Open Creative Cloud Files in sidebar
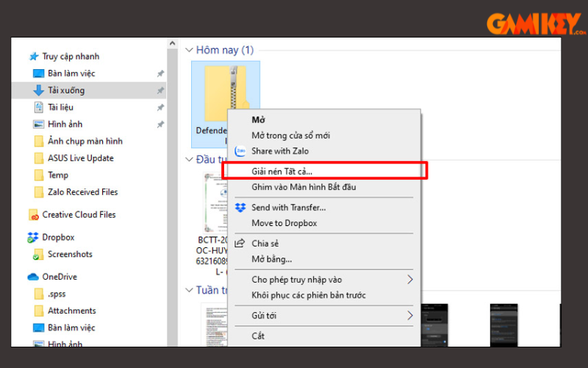The height and width of the screenshot is (368, 588). point(79,215)
